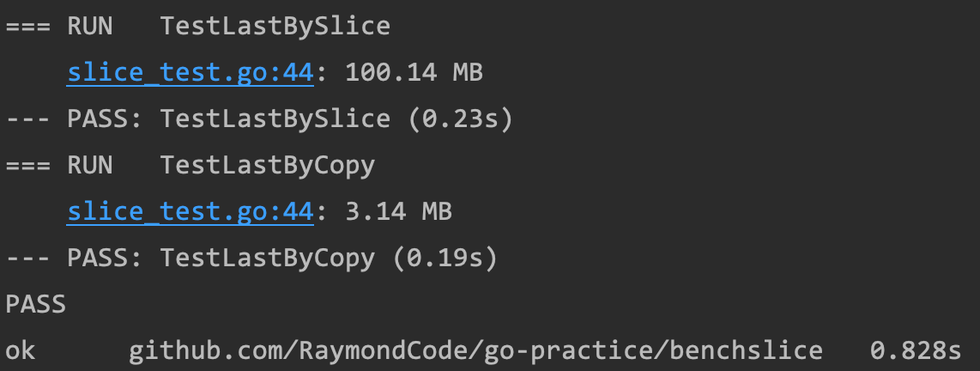
Task: Click the standalone PASS summary line
Action: coord(35,304)
